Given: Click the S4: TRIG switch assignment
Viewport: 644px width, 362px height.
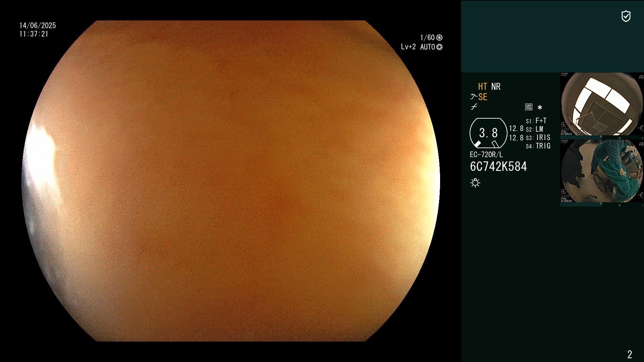Looking at the screenshot, I should pyautogui.click(x=538, y=146).
